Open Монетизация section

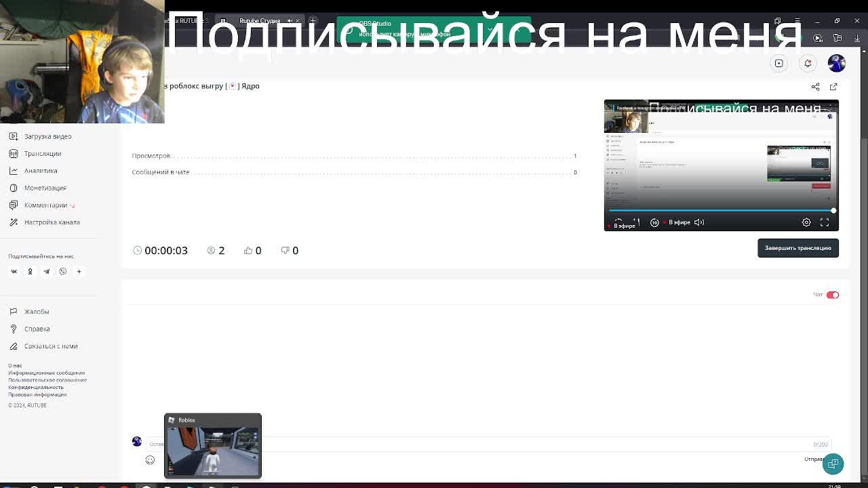(45, 188)
